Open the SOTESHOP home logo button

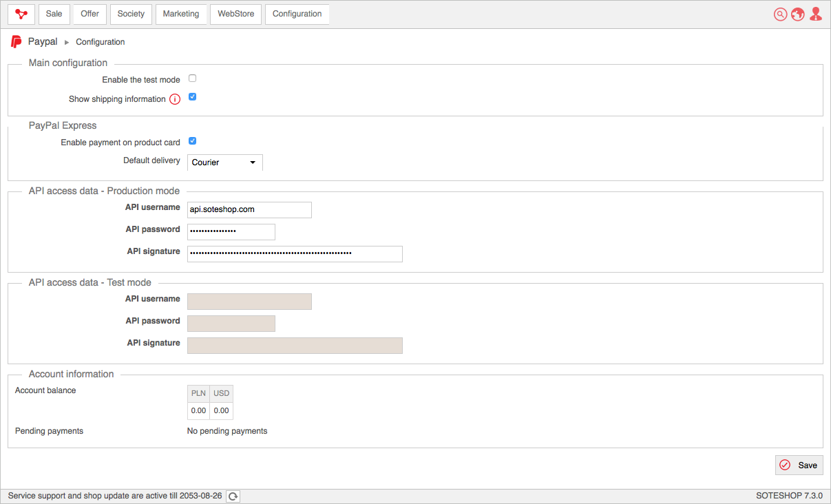pos(21,14)
